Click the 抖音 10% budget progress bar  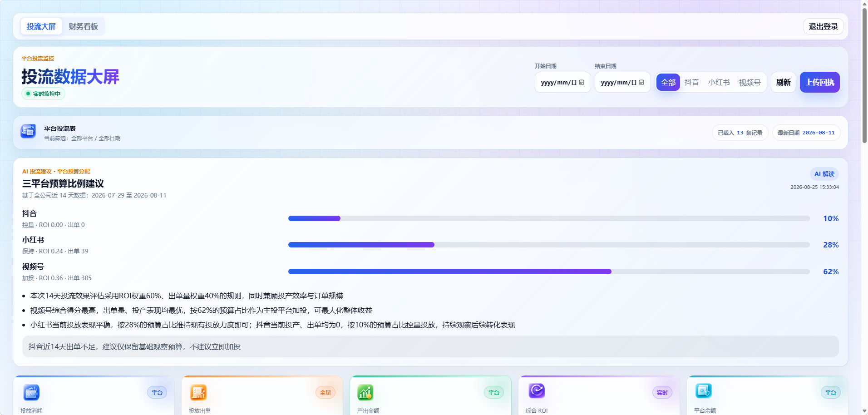(x=549, y=218)
